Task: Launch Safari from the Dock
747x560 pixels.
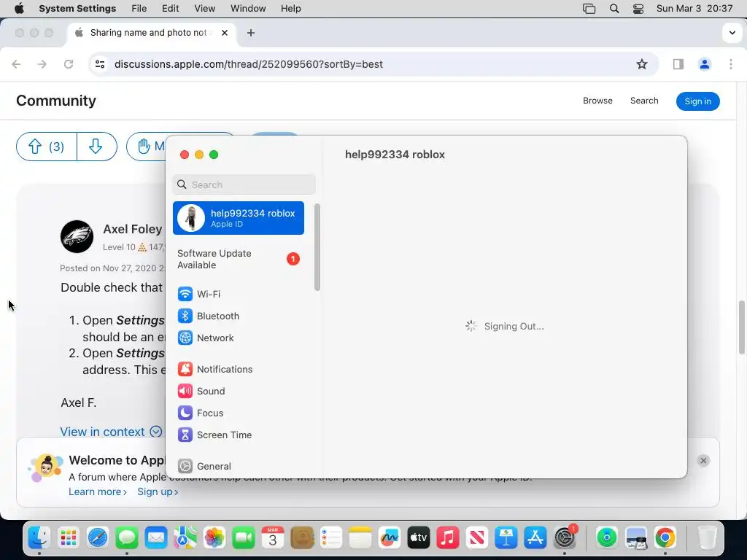Action: [x=98, y=538]
